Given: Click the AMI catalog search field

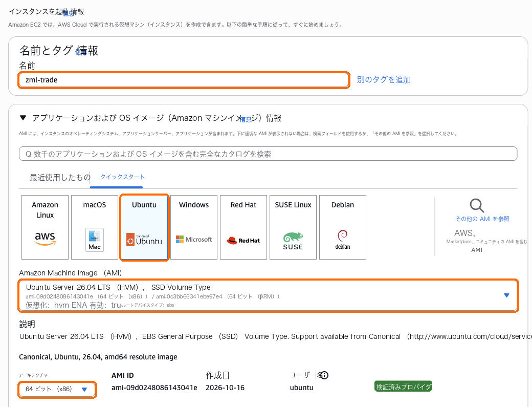Looking at the screenshot, I should (x=268, y=154).
